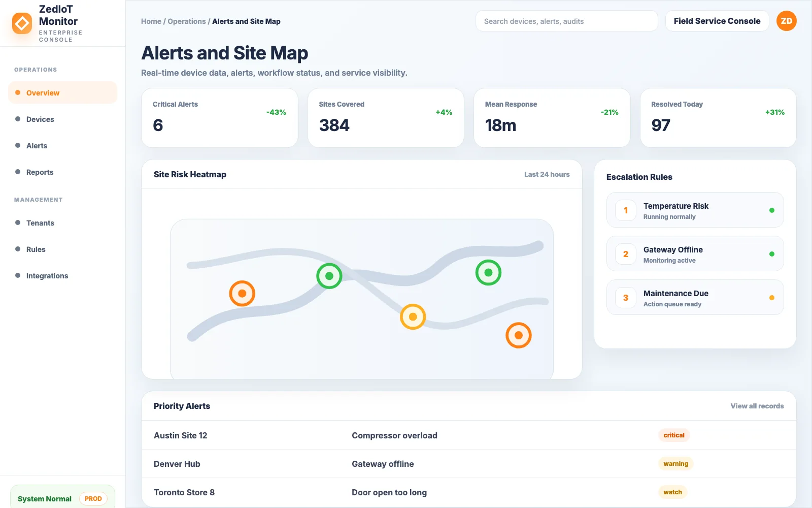Select the orange map marker at far left

coord(242,293)
